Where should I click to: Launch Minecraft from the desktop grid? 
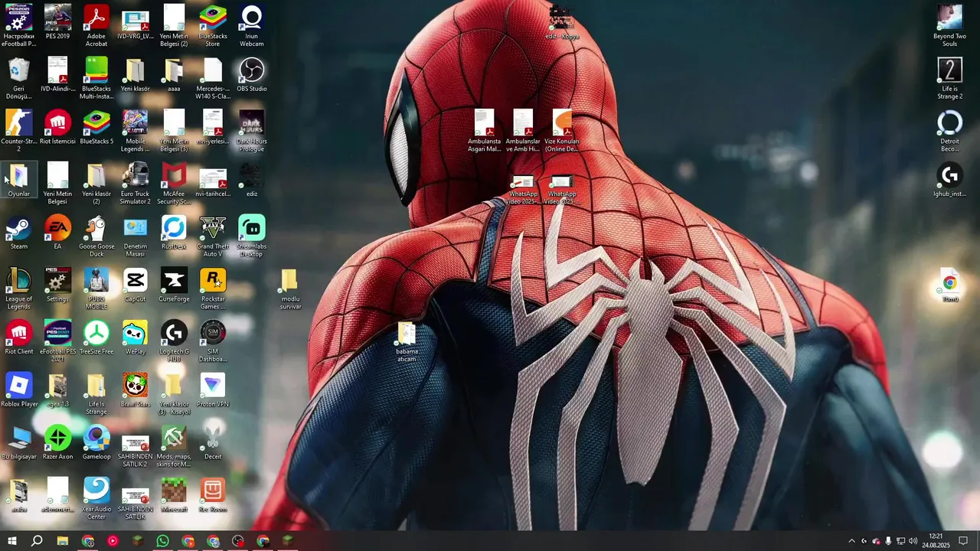(x=174, y=496)
